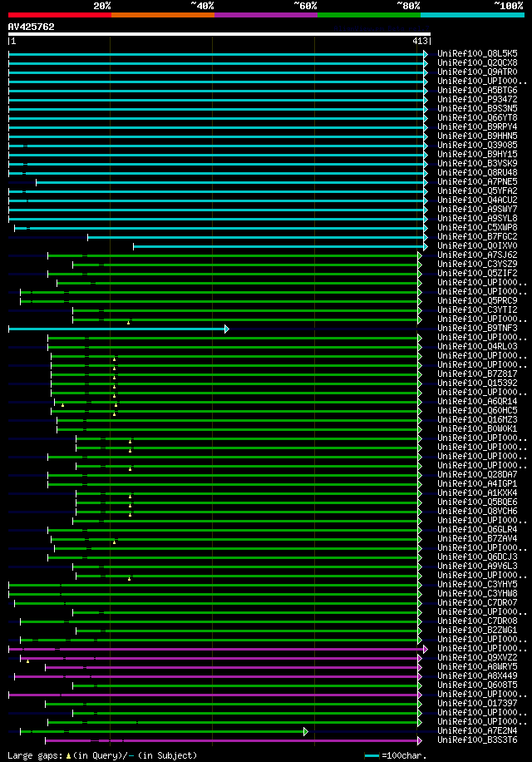Open hit UniRef100_Q8RU48
This screenshot has width=532, height=762.
click(x=477, y=172)
